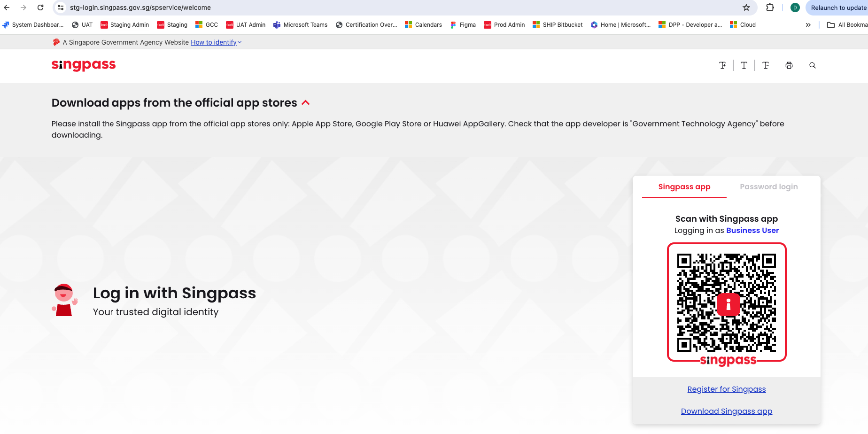The image size is (868, 434).
Task: Open site search magnifier icon
Action: [x=813, y=65]
